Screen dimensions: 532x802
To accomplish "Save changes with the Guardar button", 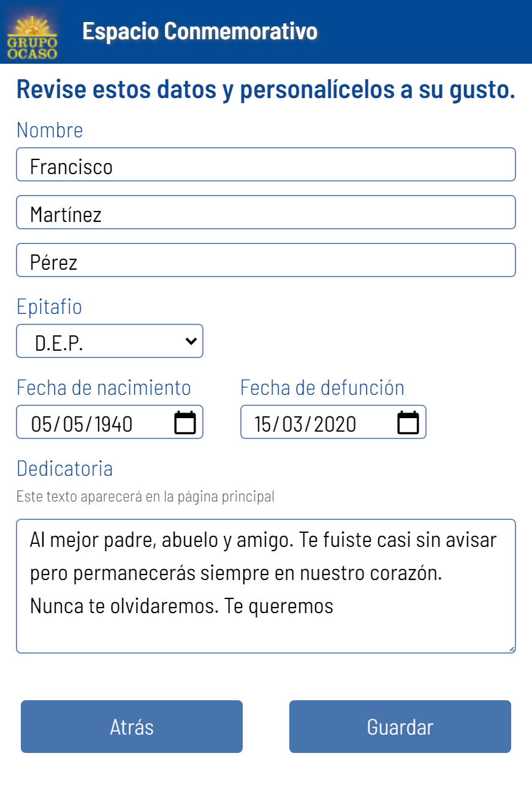I will [x=400, y=727].
